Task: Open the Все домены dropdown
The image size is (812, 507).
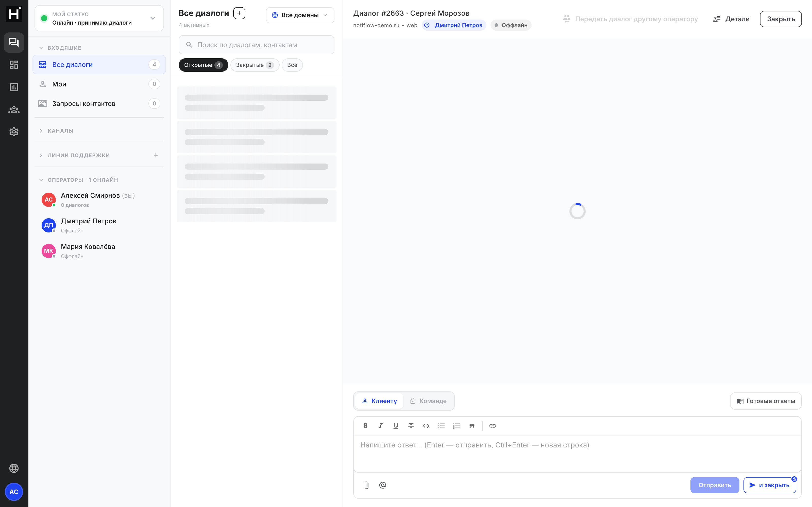Action: pyautogui.click(x=300, y=15)
